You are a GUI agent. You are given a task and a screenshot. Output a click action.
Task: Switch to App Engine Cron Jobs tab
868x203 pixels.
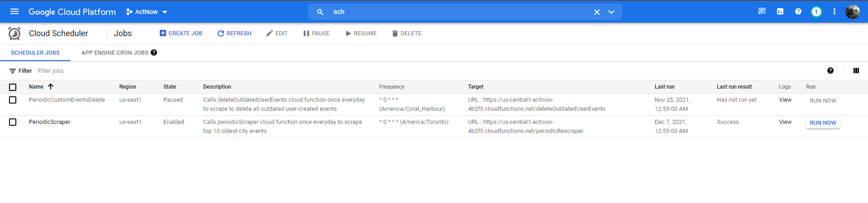pyautogui.click(x=115, y=53)
